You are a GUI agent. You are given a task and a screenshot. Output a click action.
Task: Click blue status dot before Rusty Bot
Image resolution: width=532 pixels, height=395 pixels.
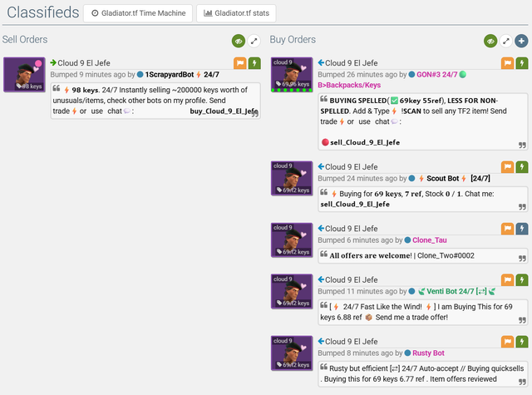click(407, 353)
